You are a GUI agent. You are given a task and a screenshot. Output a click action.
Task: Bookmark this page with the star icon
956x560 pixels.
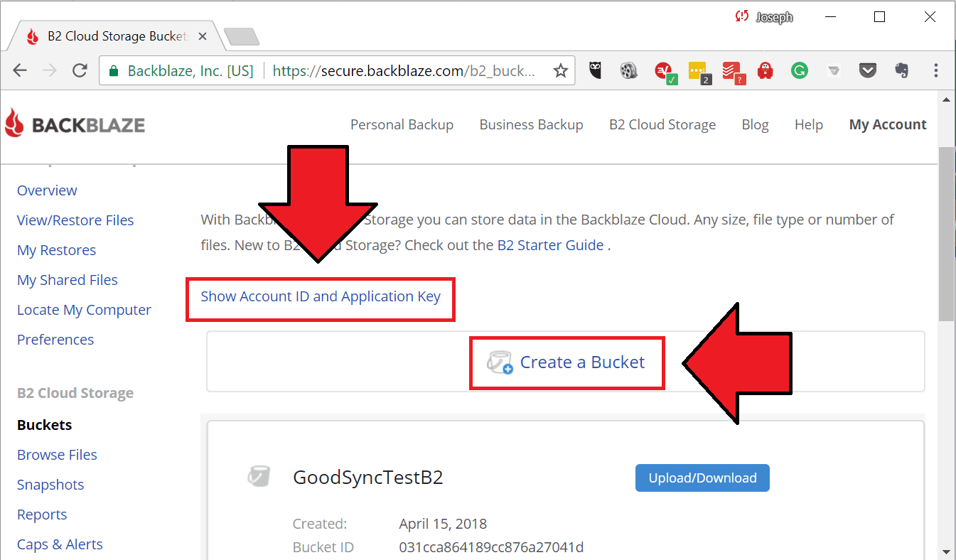coord(560,70)
